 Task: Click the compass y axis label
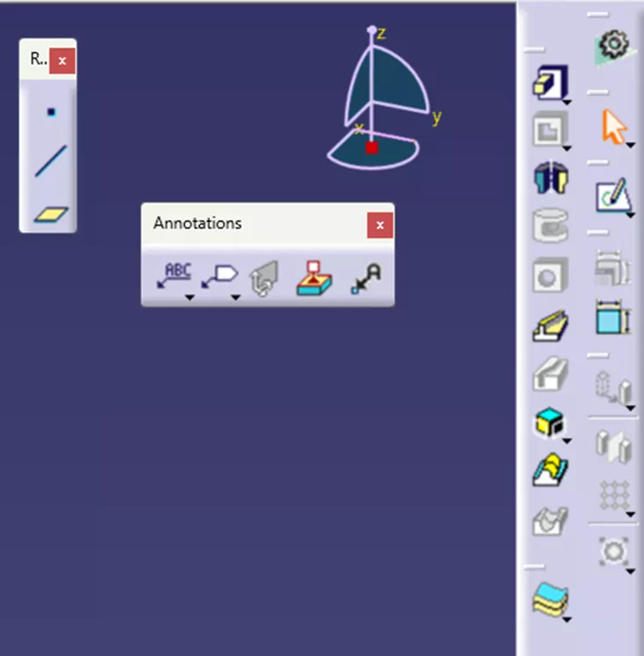pos(437,117)
